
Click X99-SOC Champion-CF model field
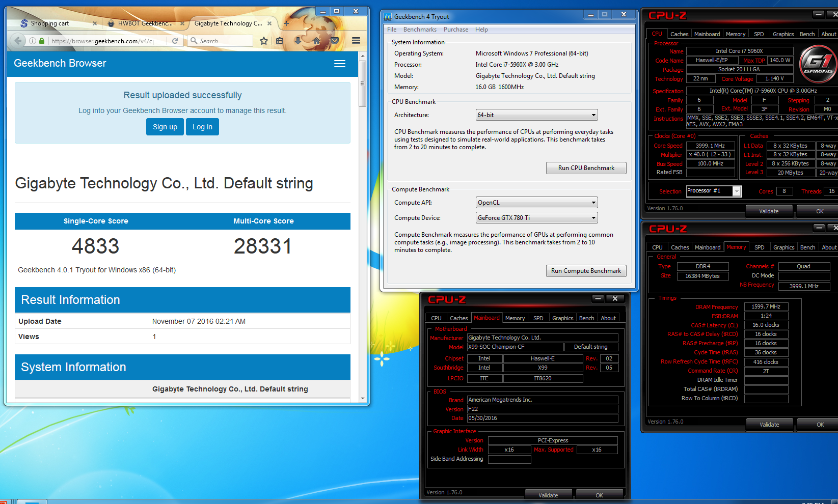(x=515, y=347)
